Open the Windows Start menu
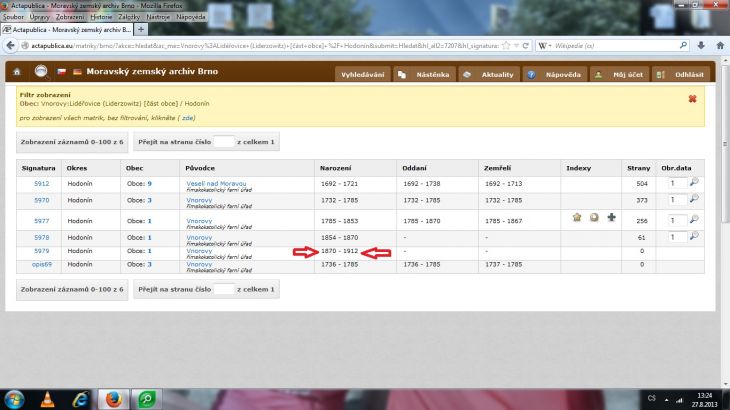Viewport: 730px width, 410px height. [x=14, y=399]
